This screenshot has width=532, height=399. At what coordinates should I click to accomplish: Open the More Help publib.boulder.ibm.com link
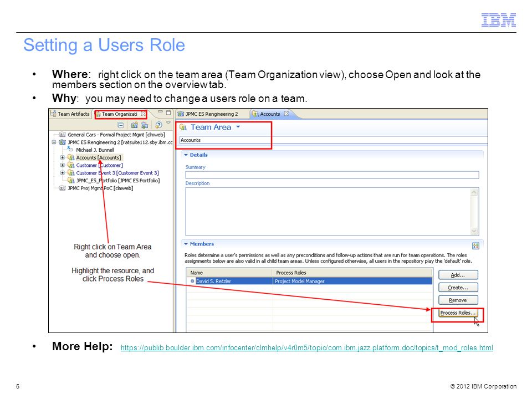tap(306, 348)
